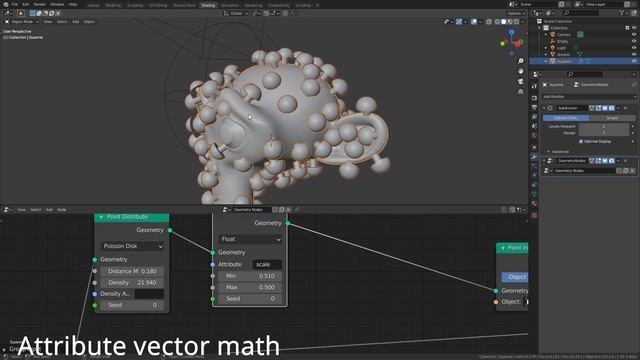Click the Object button on Point Instance node
The height and width of the screenshot is (360, 640).
coord(515,277)
